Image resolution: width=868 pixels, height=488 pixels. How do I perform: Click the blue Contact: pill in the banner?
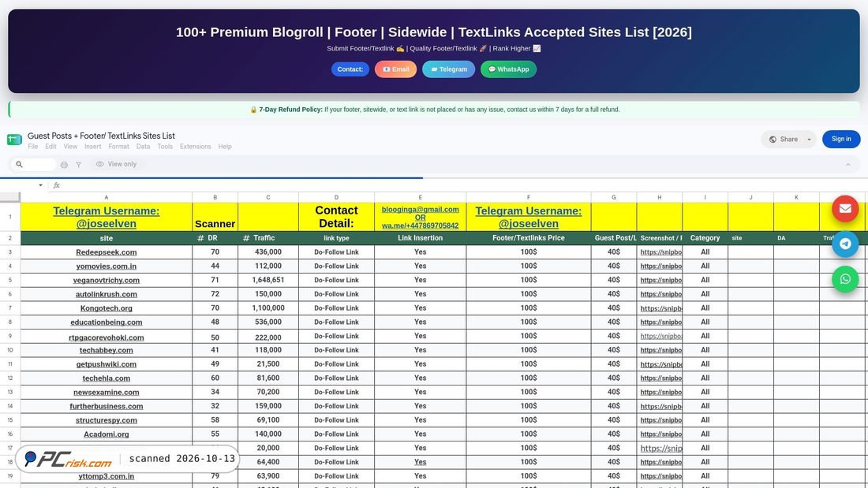pos(350,69)
